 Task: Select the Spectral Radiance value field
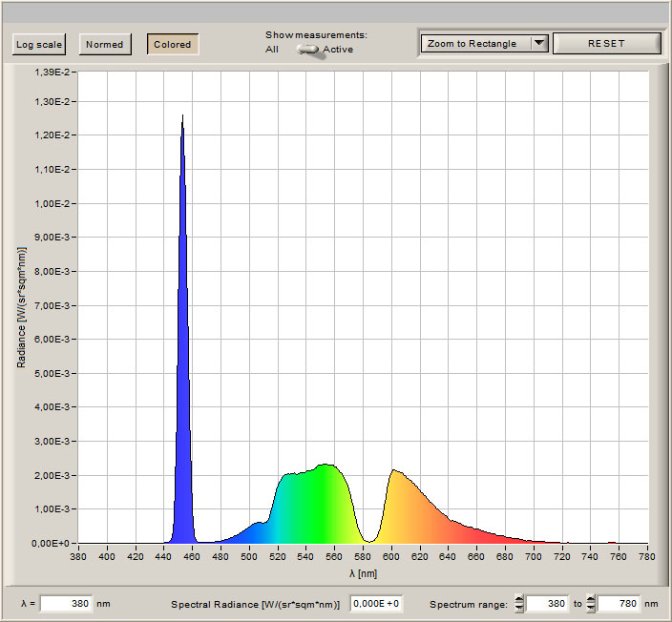tap(376, 604)
